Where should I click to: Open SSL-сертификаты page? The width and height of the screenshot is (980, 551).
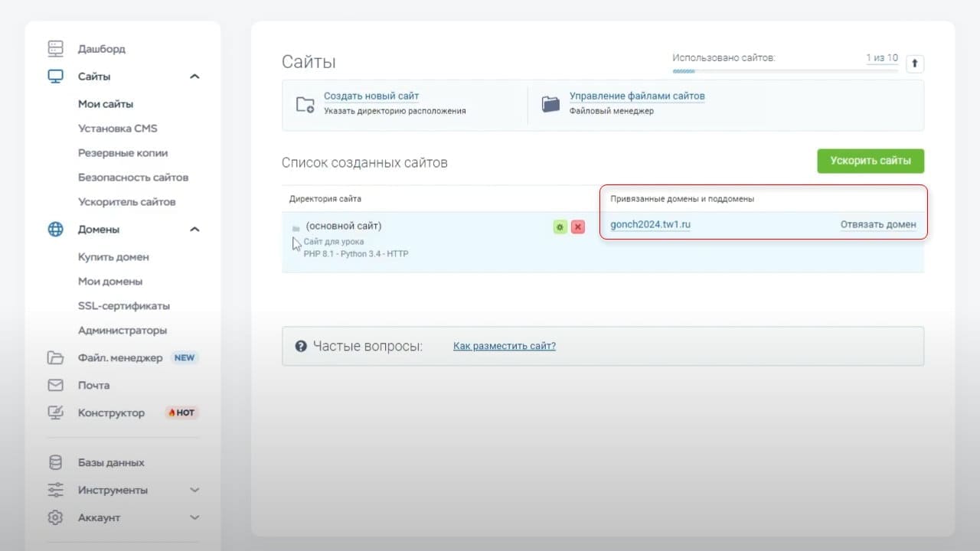coord(124,306)
